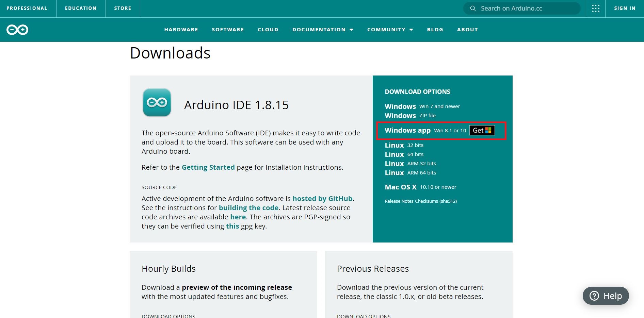
Task: Open the Release Notes link
Action: coord(399,201)
